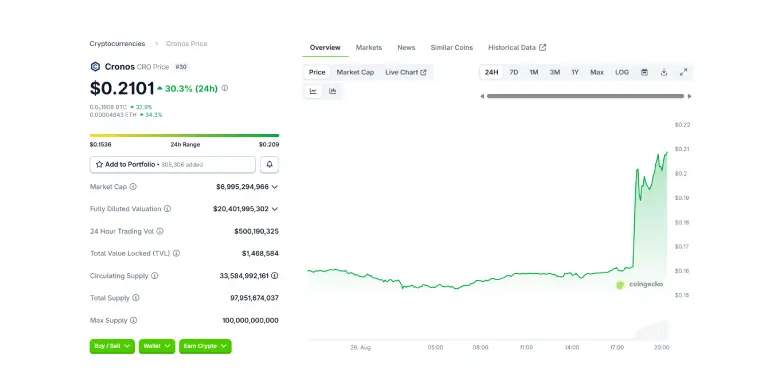The image size is (783, 388).
Task: Switch to the Similar Coins tab
Action: coord(451,47)
